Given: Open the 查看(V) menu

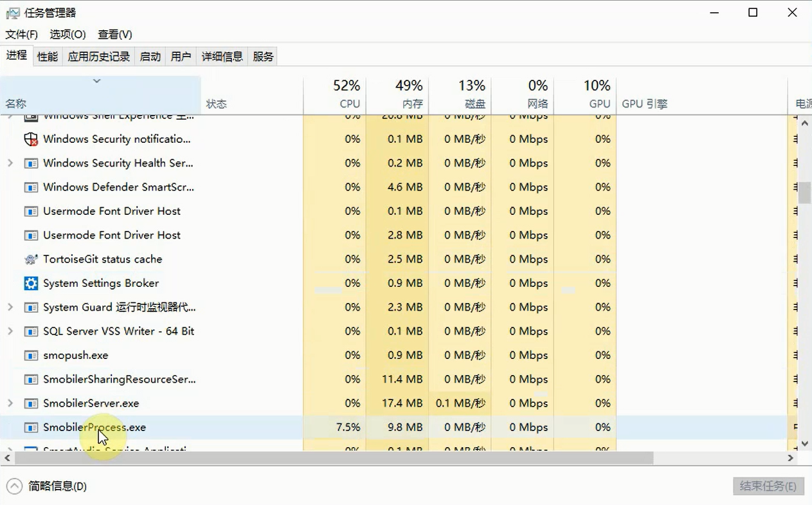Looking at the screenshot, I should [x=115, y=34].
